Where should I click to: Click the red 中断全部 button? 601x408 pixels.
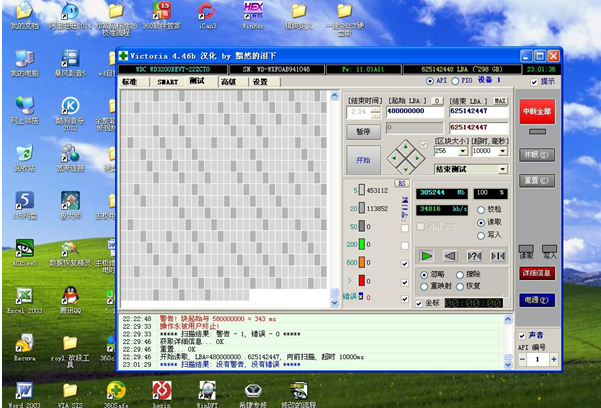point(537,112)
